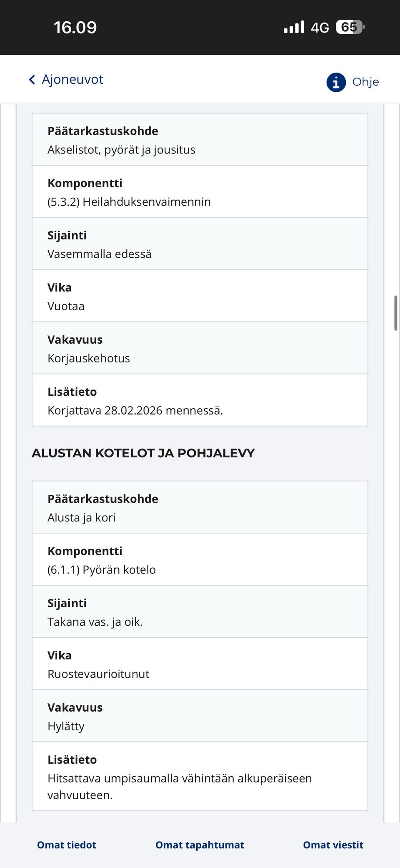The width and height of the screenshot is (400, 868).
Task: Tap the battery level indicator
Action: 348,27
